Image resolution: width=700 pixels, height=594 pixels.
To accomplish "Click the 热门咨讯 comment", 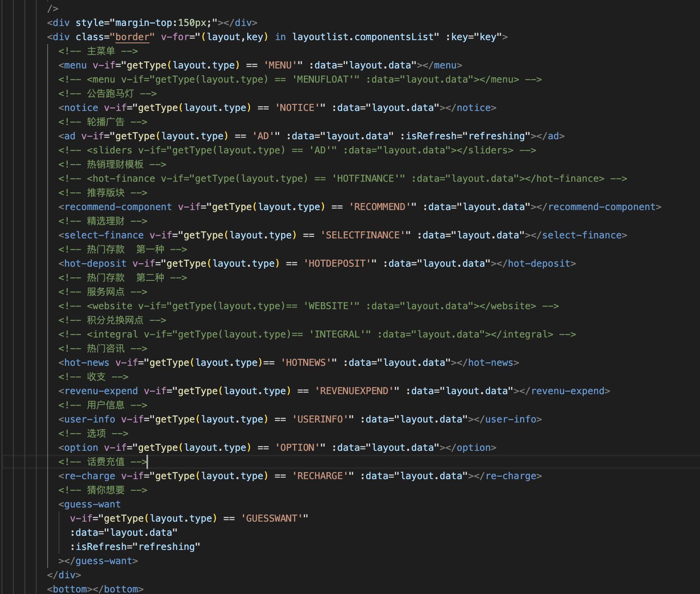I will (103, 349).
